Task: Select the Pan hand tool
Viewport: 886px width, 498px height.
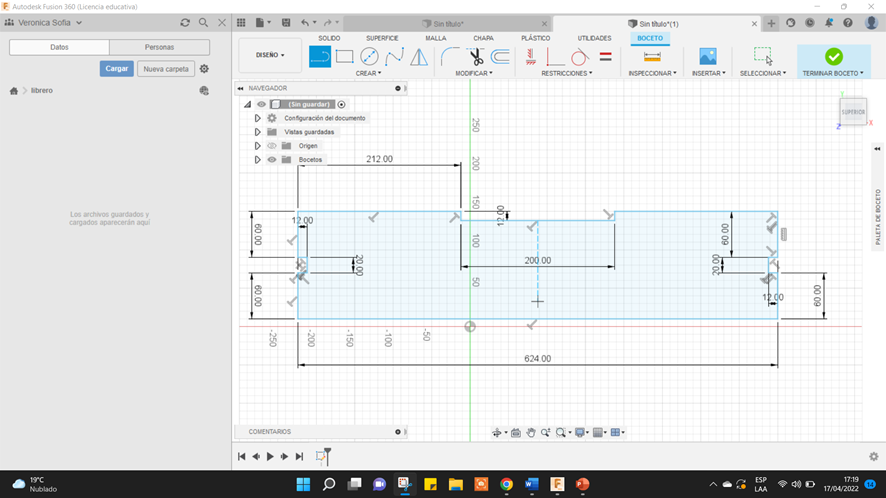Action: point(532,433)
